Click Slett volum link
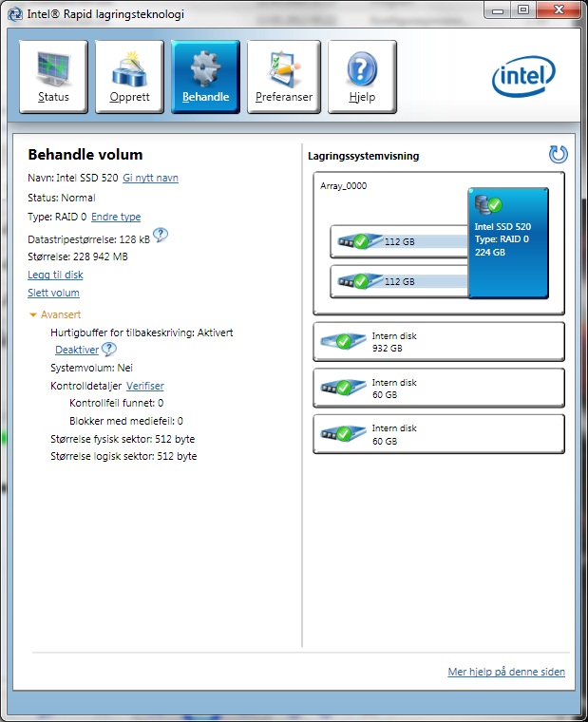This screenshot has width=588, height=722. click(x=53, y=293)
